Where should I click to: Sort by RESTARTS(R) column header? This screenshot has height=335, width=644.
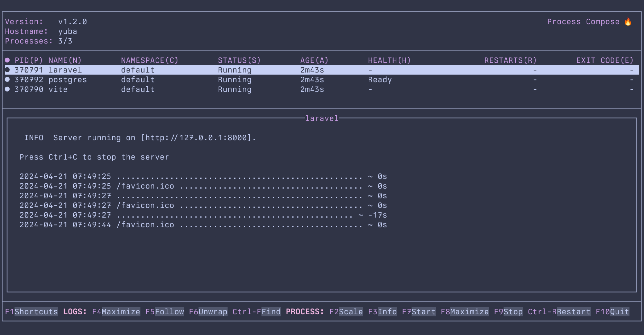tap(510, 60)
